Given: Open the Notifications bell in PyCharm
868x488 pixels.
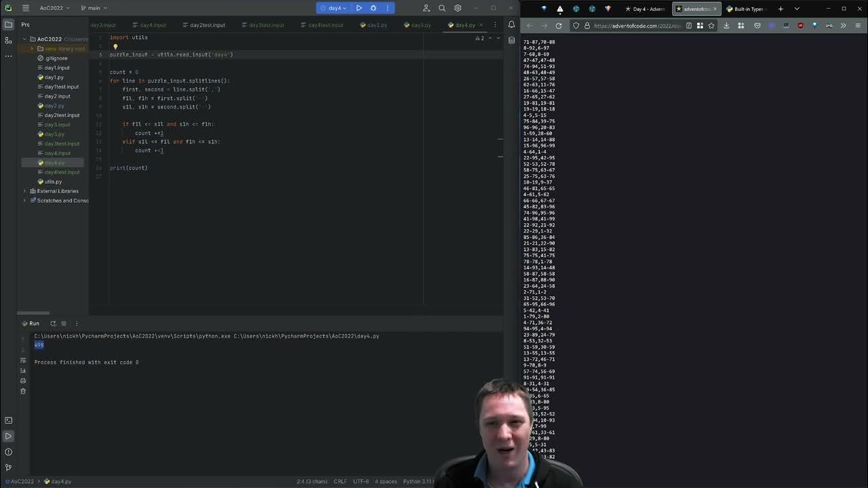Looking at the screenshot, I should [x=511, y=24].
